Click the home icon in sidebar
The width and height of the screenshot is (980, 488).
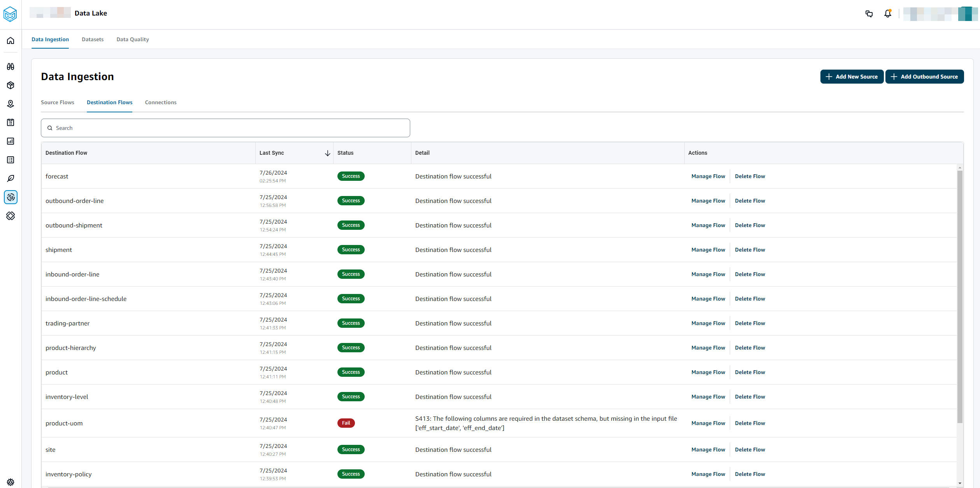(x=11, y=40)
